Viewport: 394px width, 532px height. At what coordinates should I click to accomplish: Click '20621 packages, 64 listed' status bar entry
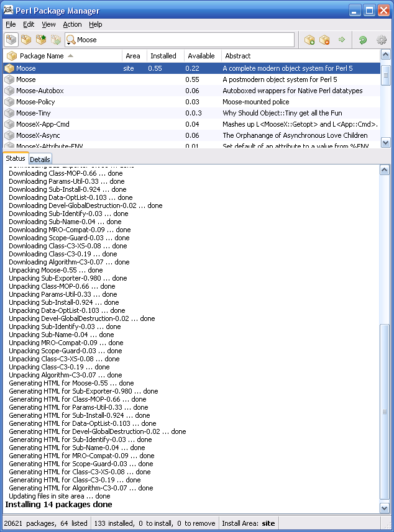(45, 523)
